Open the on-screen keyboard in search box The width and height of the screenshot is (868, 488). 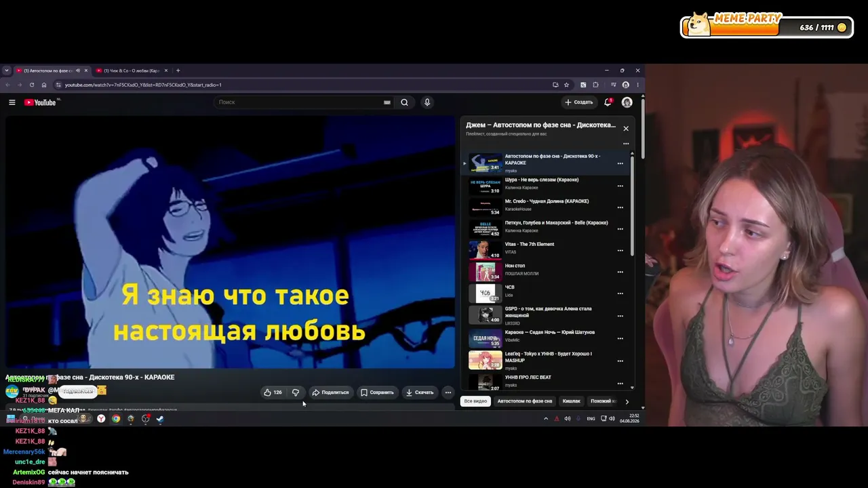(x=387, y=102)
